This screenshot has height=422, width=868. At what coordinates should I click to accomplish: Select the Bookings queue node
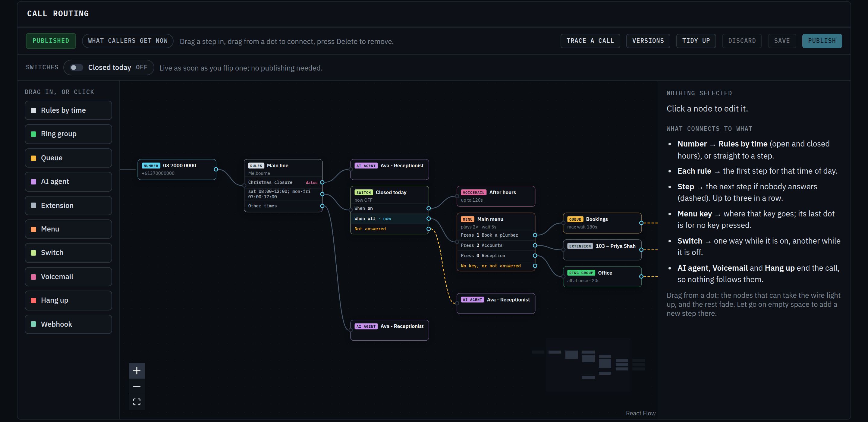[x=602, y=223]
